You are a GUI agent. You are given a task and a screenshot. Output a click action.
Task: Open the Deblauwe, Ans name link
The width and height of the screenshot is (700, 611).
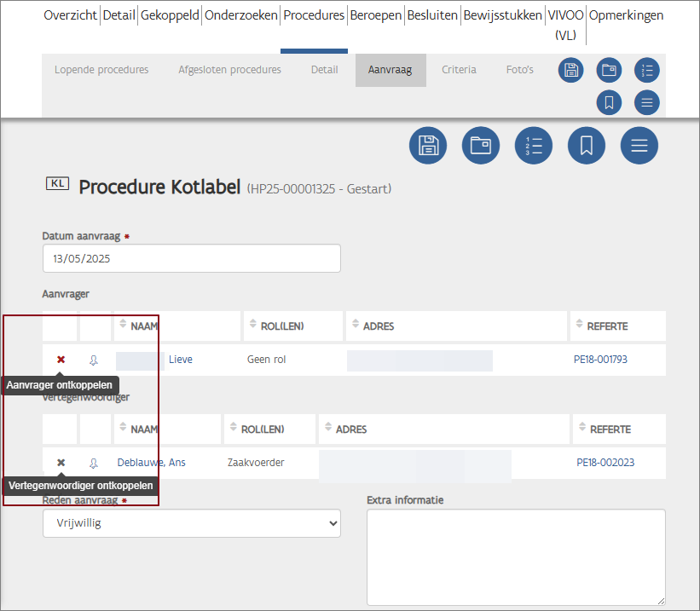[x=151, y=463]
